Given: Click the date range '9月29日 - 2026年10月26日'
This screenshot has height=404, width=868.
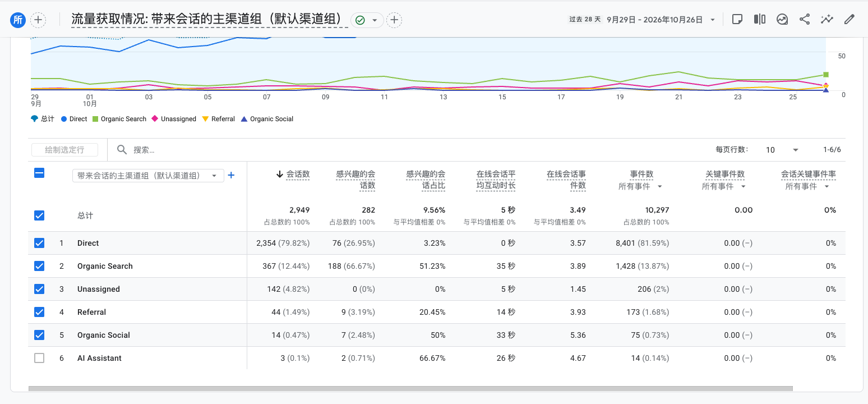Looking at the screenshot, I should tap(654, 20).
